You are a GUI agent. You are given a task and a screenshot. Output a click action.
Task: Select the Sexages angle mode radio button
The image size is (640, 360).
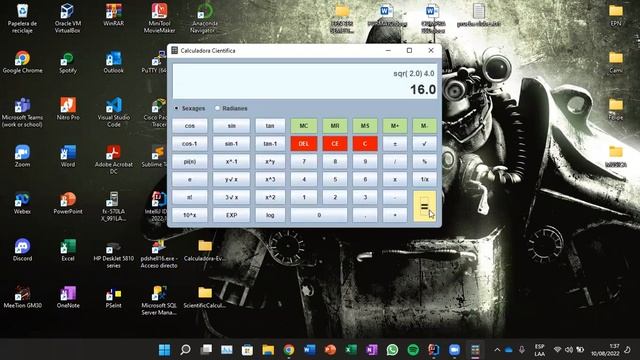coord(177,108)
